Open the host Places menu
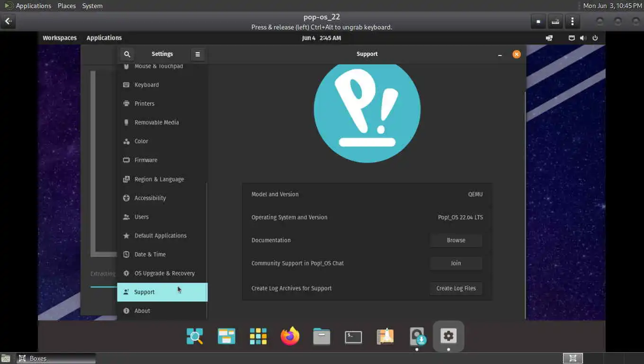The image size is (644, 364). (x=67, y=6)
